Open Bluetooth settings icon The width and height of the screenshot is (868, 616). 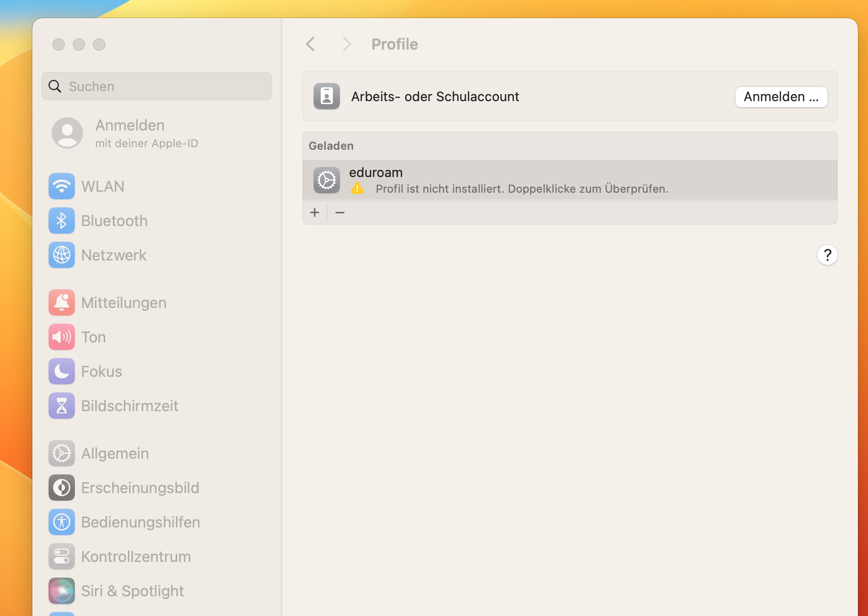(x=62, y=221)
